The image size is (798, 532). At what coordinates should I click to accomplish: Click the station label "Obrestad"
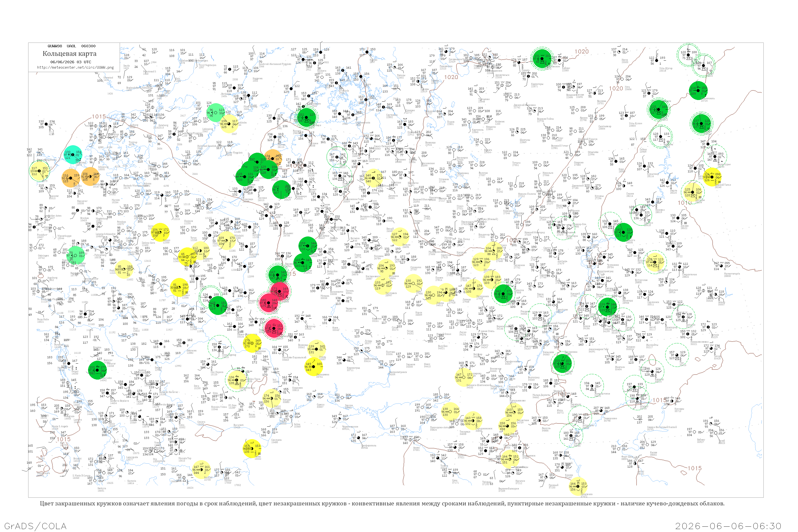click(108, 78)
